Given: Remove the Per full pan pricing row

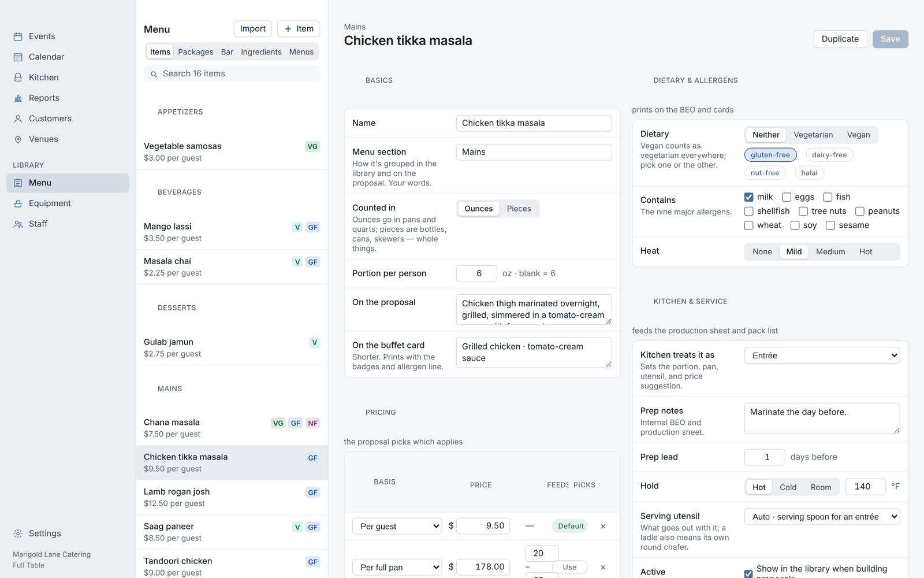Looking at the screenshot, I should coord(603,567).
